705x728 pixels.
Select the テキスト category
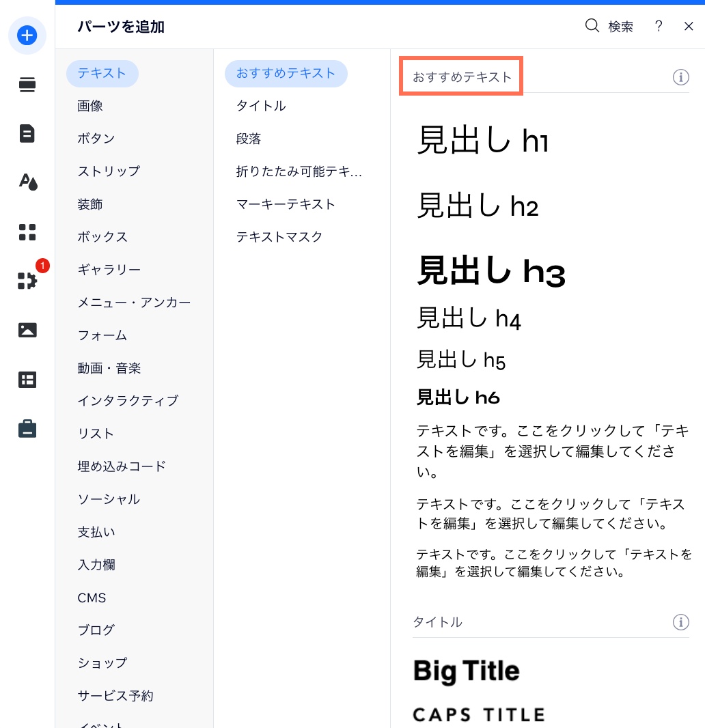(x=102, y=73)
